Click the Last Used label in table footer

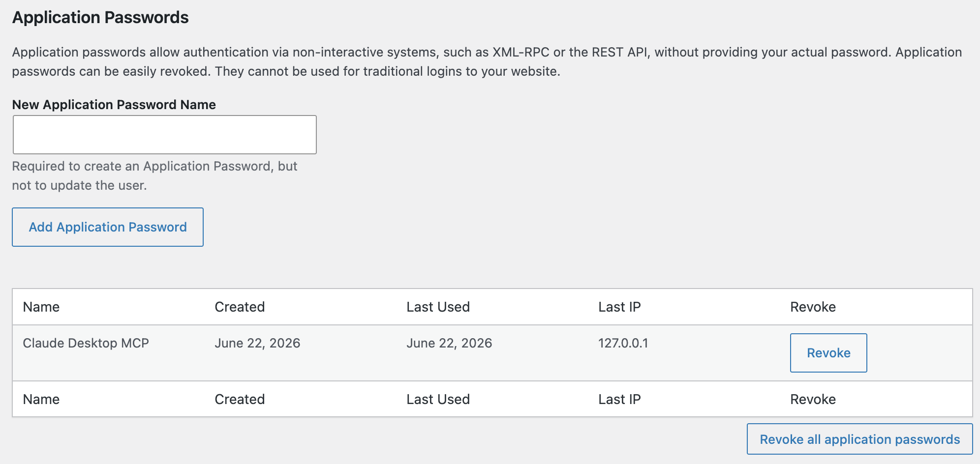point(438,399)
